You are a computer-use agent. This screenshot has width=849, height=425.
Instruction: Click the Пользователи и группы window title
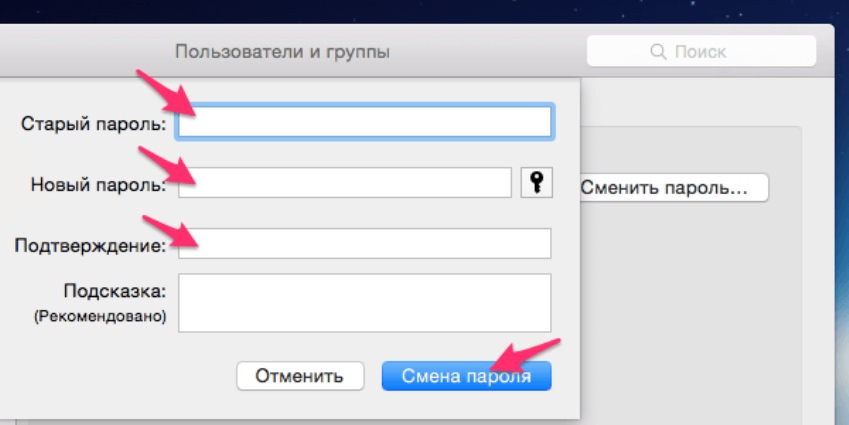(282, 51)
